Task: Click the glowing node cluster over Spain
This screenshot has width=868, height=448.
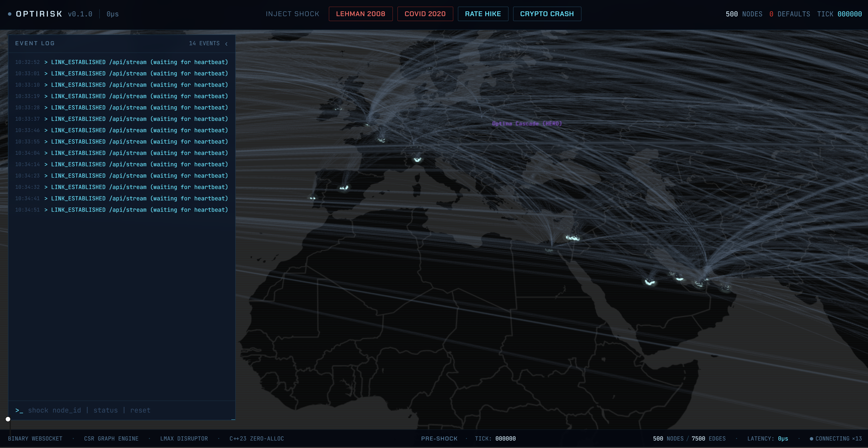Action: [344, 188]
